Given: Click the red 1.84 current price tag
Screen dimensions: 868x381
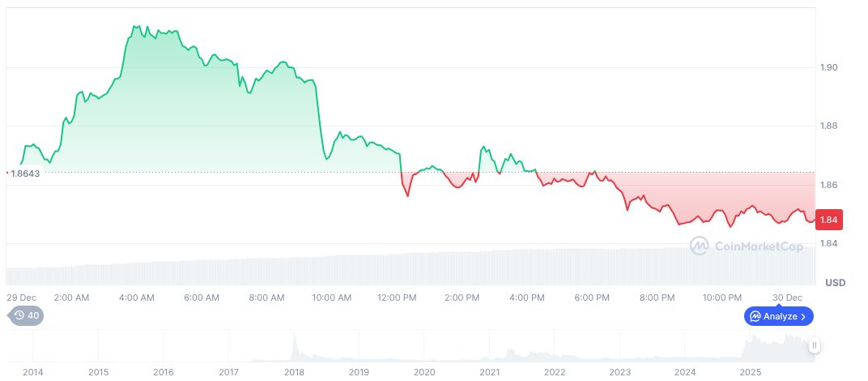Looking at the screenshot, I should click(x=830, y=220).
